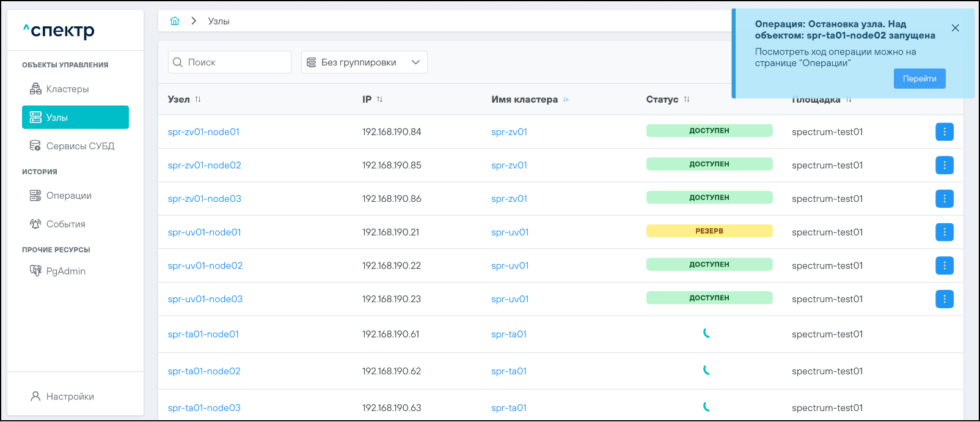Sort table by IP column
Screen dimensions: 980x422
tap(379, 99)
